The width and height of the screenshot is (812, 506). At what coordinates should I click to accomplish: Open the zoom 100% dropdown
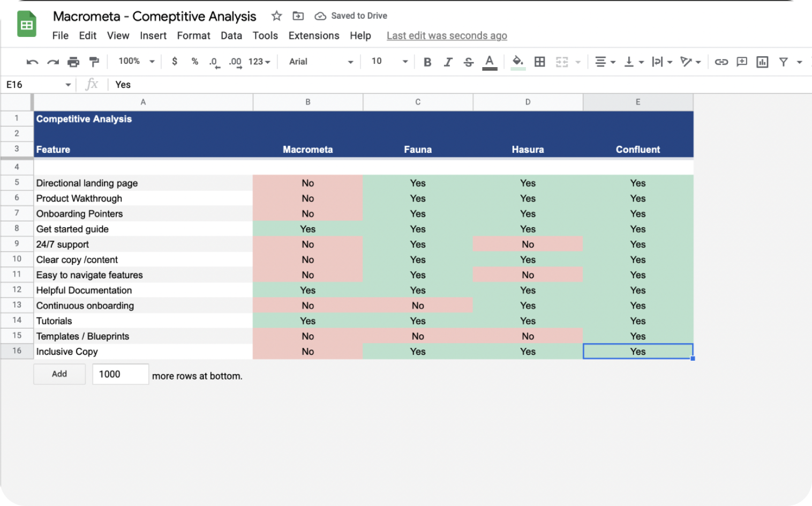pos(136,61)
